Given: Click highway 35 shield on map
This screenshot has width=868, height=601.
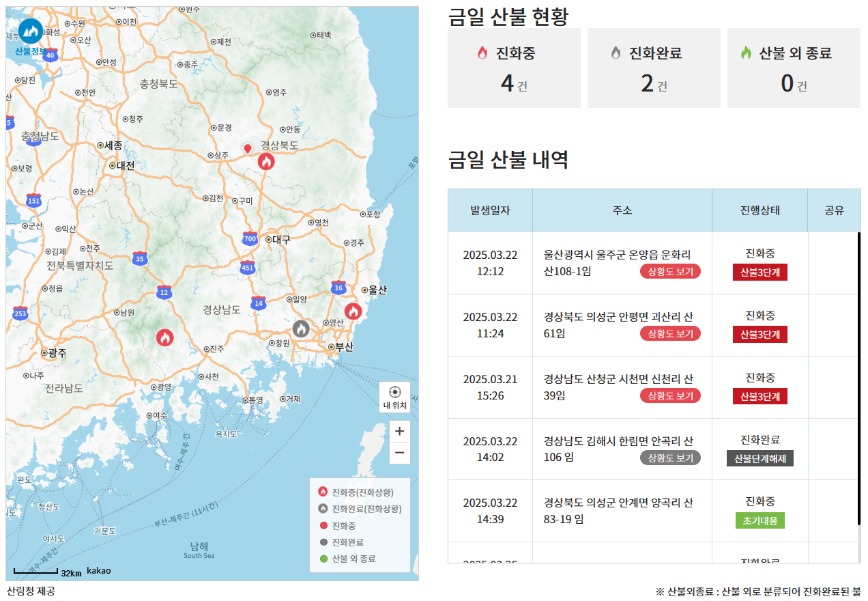Looking at the screenshot, I should click(x=139, y=257).
